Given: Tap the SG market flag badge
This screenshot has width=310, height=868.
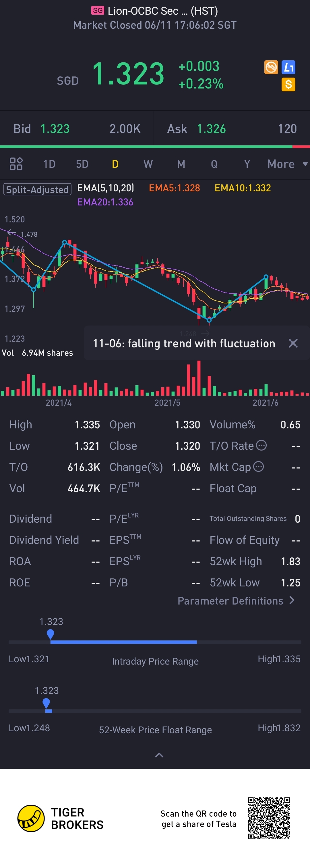Looking at the screenshot, I should (98, 11).
